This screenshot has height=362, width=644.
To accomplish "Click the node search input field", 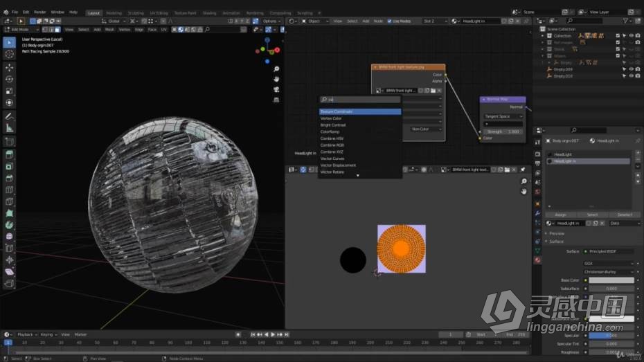I will (360, 99).
